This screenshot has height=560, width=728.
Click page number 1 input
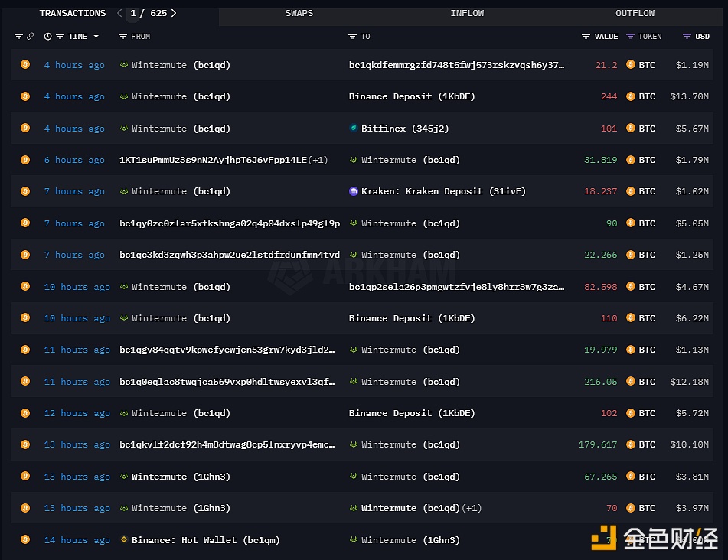133,13
